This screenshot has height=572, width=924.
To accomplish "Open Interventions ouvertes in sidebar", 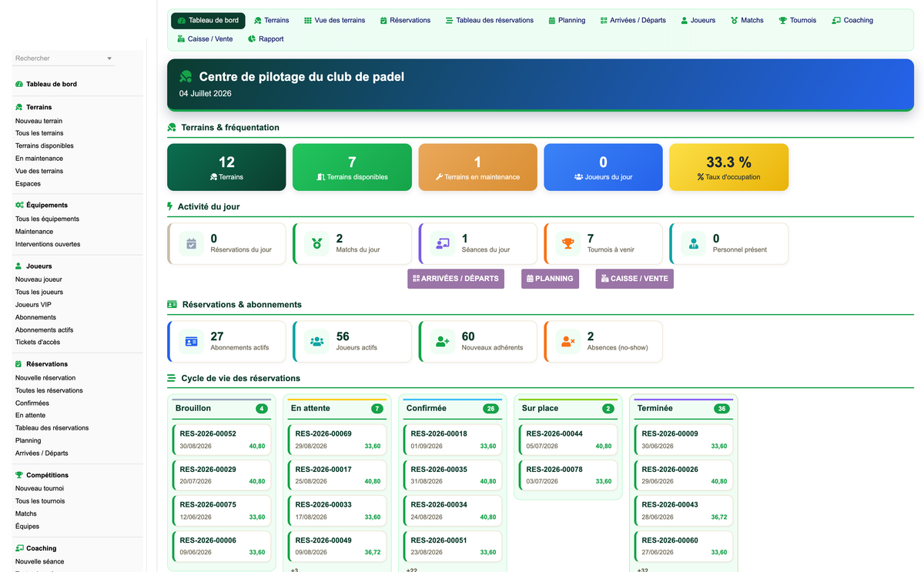I will point(48,244).
